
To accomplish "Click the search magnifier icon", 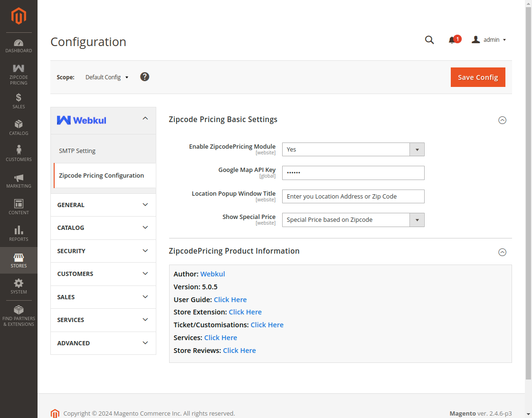I will click(429, 40).
